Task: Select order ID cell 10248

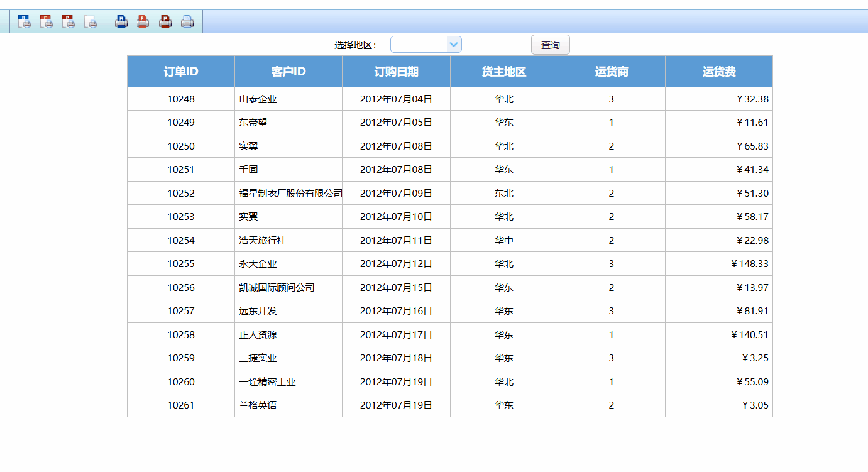Action: point(181,99)
